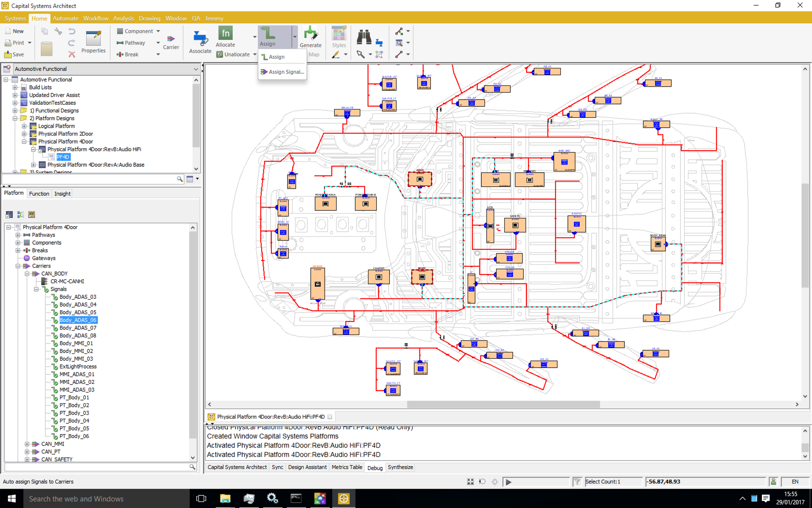812x508 pixels.
Task: Switch to the Synthesize tab at bottom
Action: pos(400,467)
